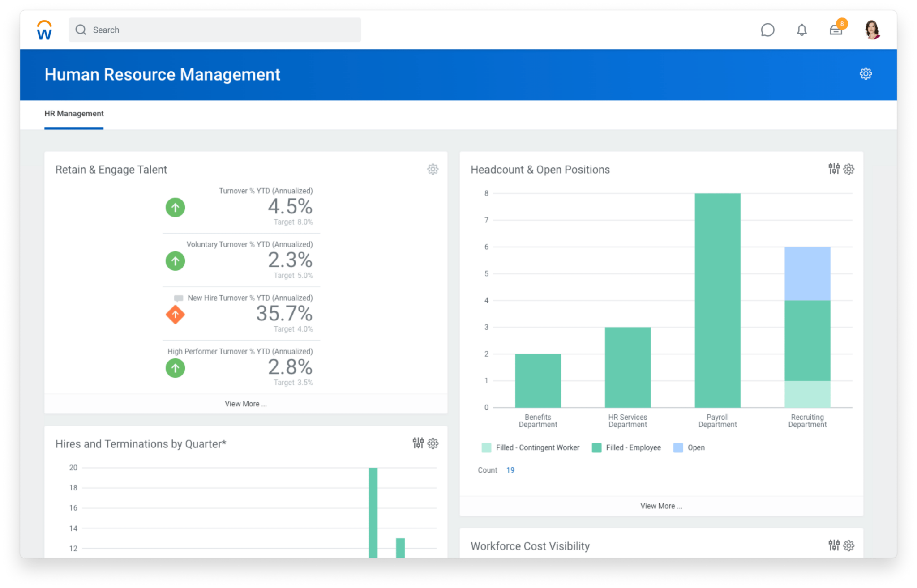Screen dimensions: 917x588
Task: Open settings gear on Human Resource Management banner
Action: 866,73
